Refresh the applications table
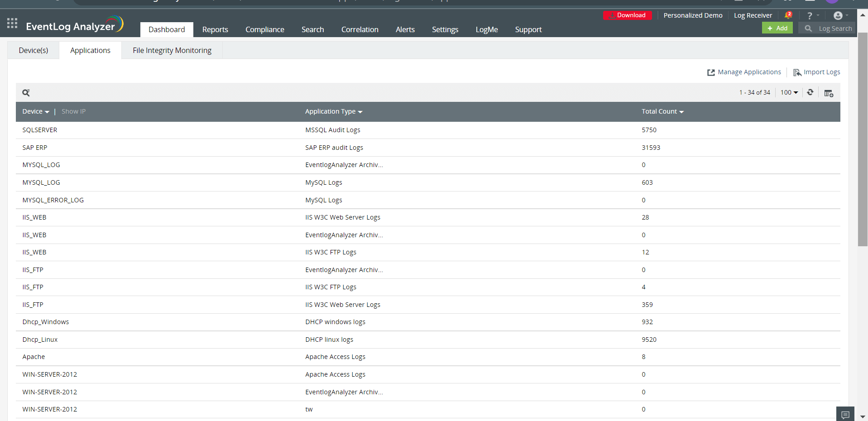 coord(810,92)
